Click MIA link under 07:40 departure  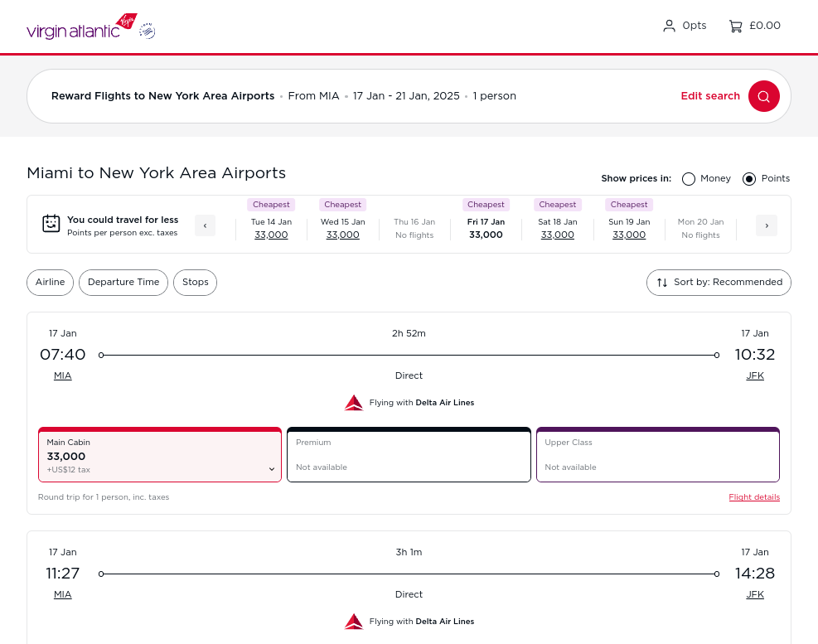point(63,375)
